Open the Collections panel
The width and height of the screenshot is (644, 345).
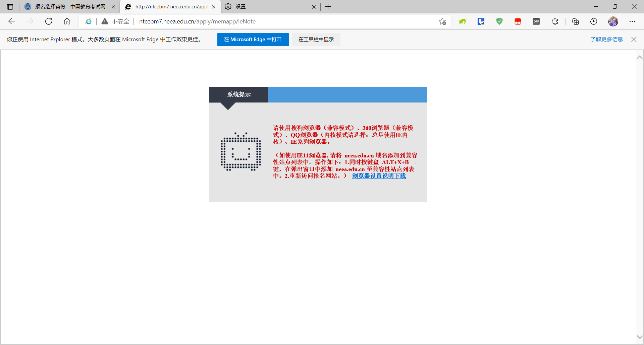575,21
